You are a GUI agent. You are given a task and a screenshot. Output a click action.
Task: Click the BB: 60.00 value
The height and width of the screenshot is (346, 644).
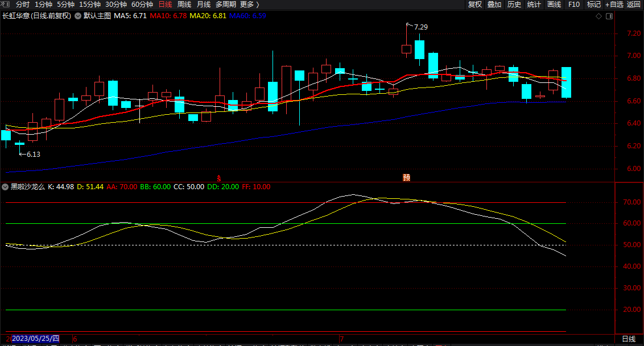click(155, 187)
